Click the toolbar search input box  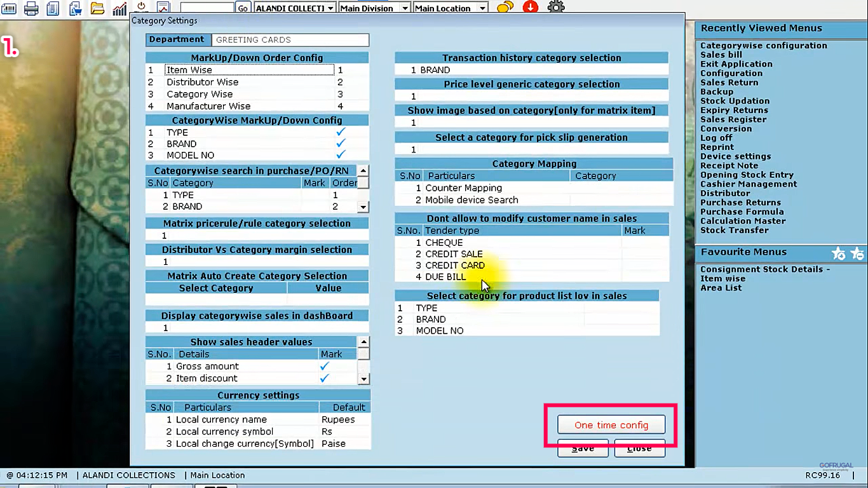pos(207,8)
